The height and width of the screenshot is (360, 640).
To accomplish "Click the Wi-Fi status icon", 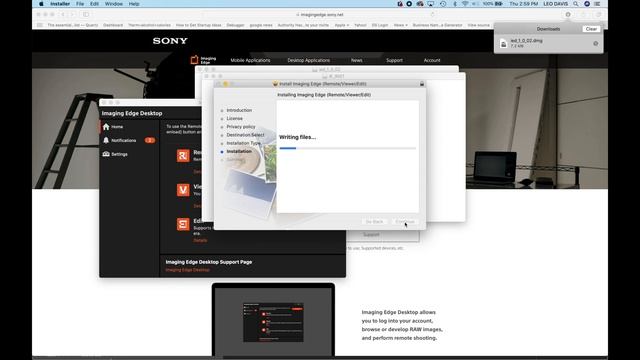I will (x=465, y=4).
